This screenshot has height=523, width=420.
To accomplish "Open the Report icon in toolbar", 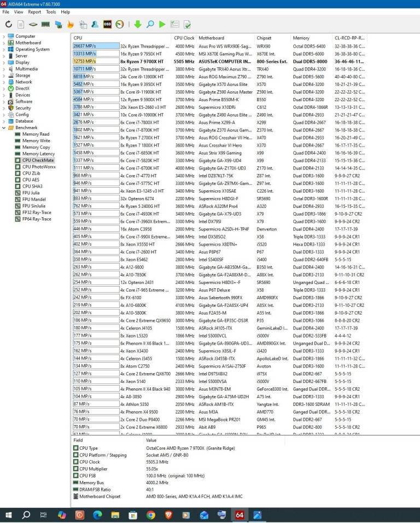I will tap(21, 24).
